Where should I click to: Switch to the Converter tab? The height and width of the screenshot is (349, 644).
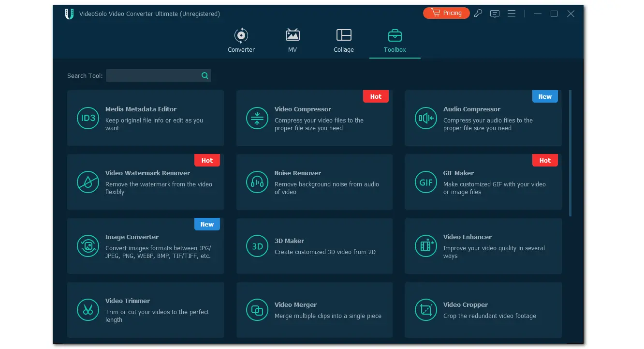[x=241, y=41]
